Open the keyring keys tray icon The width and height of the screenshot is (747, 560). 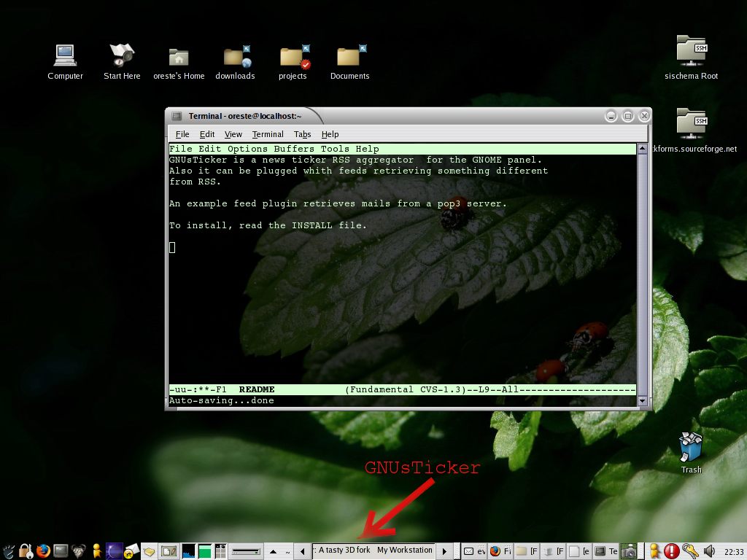click(x=690, y=551)
